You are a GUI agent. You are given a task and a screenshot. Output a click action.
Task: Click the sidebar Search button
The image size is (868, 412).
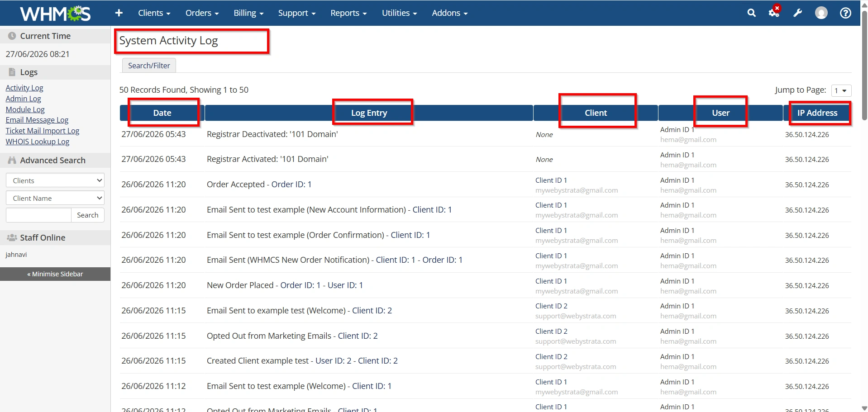[x=88, y=215]
